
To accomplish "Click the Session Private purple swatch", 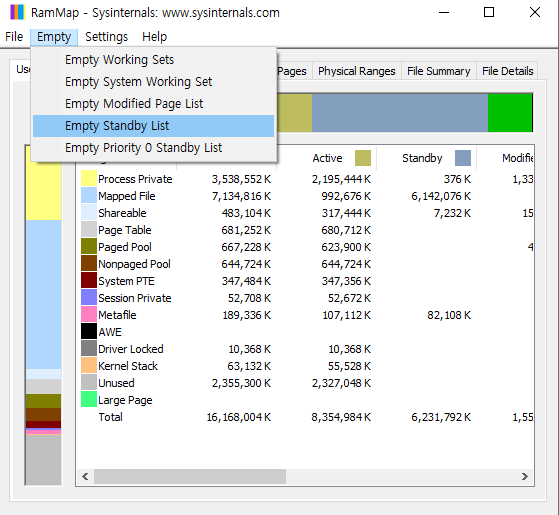I will point(89,297).
